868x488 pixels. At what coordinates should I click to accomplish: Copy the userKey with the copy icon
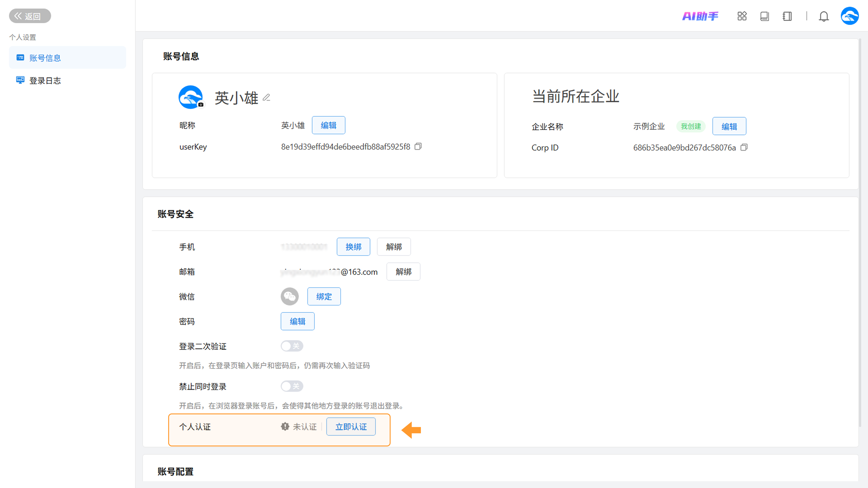[418, 146]
